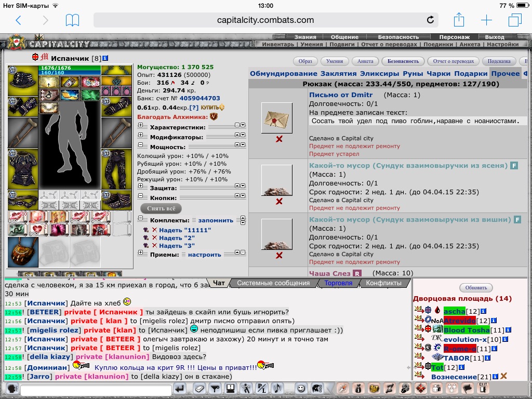Click the chat message input field
This screenshot has width=532, height=399.
pos(96,390)
